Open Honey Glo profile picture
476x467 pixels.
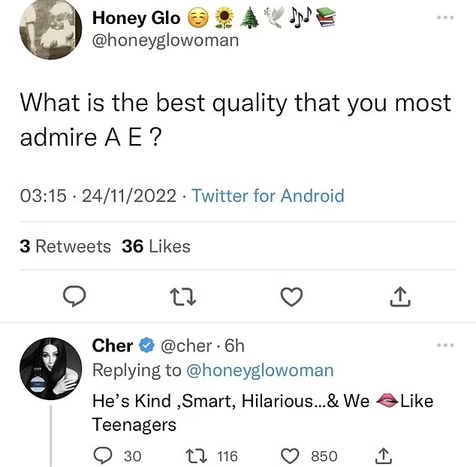pyautogui.click(x=50, y=30)
